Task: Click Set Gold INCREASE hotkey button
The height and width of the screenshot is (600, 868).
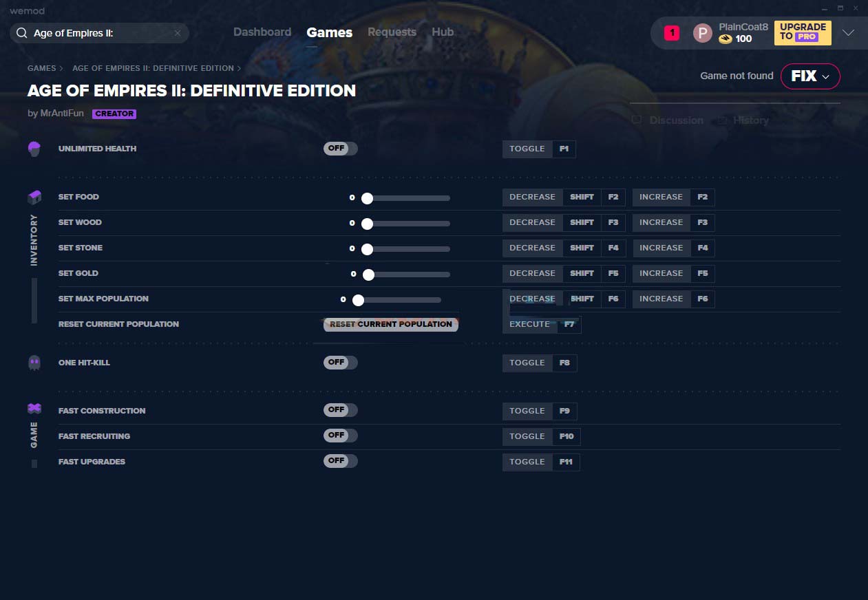Action: [x=674, y=273]
